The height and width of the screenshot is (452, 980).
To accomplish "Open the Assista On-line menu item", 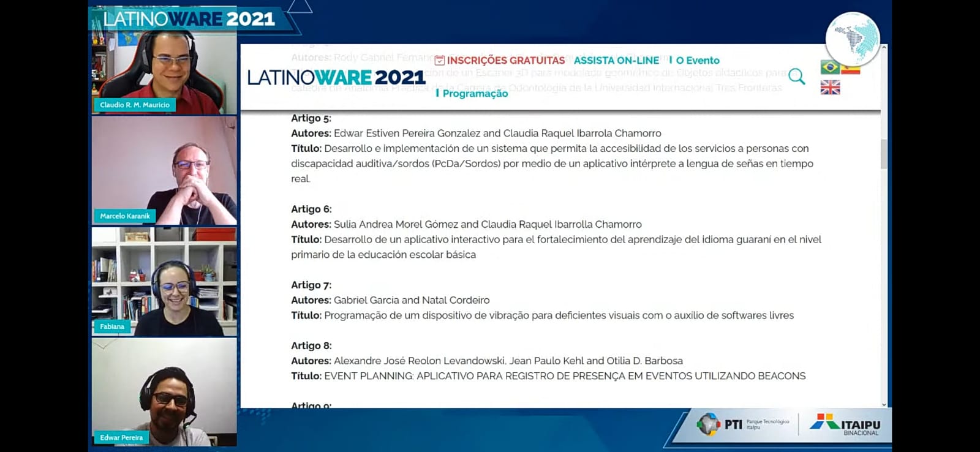I will tap(616, 61).
